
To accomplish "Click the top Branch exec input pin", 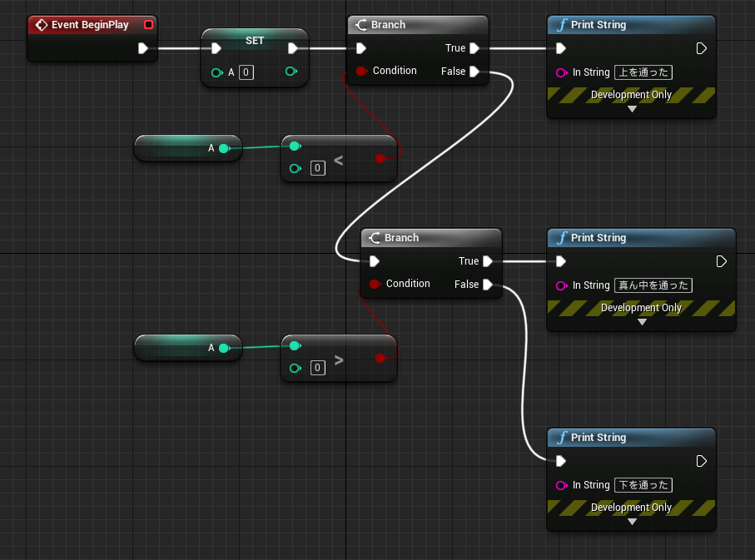I will (x=361, y=48).
